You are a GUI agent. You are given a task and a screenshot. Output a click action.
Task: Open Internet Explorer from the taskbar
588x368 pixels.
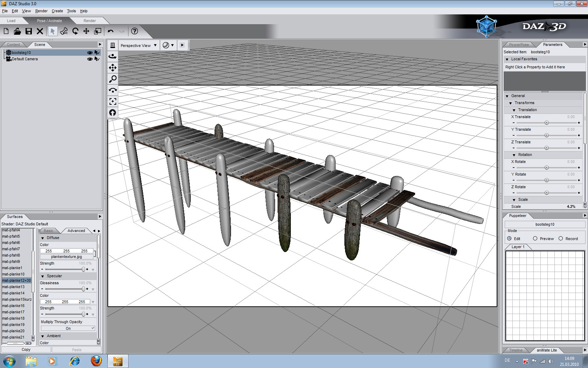pos(75,361)
